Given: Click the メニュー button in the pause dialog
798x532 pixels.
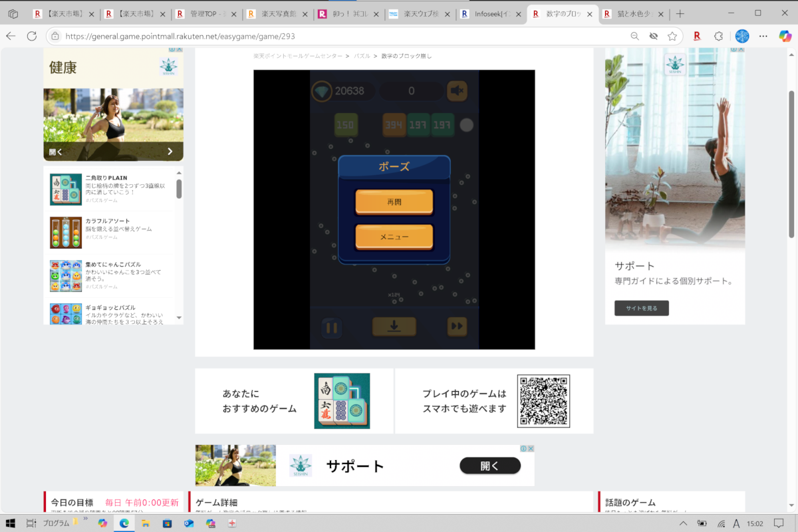Looking at the screenshot, I should 394,237.
